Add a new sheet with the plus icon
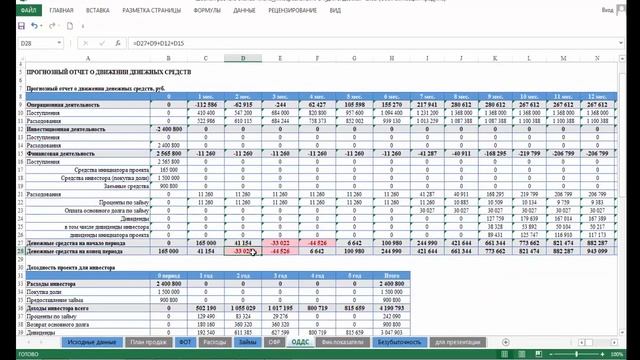640x360 pixels. tap(506, 342)
